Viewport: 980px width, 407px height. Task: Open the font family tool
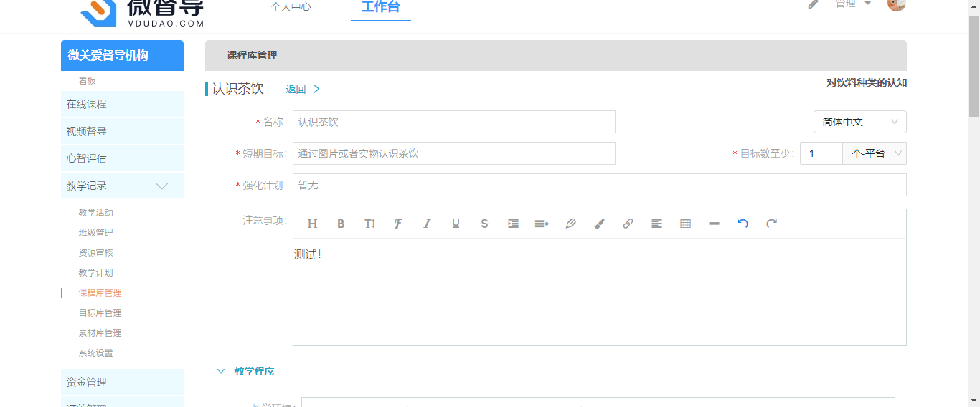point(398,224)
